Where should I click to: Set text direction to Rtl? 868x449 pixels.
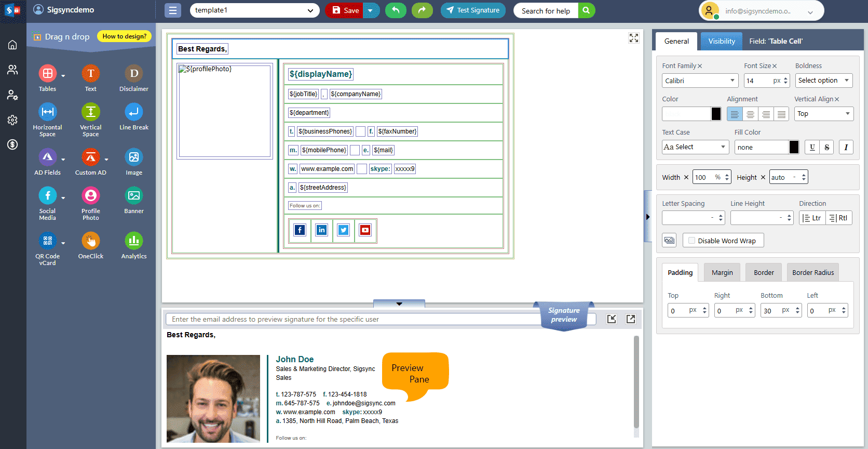click(838, 218)
